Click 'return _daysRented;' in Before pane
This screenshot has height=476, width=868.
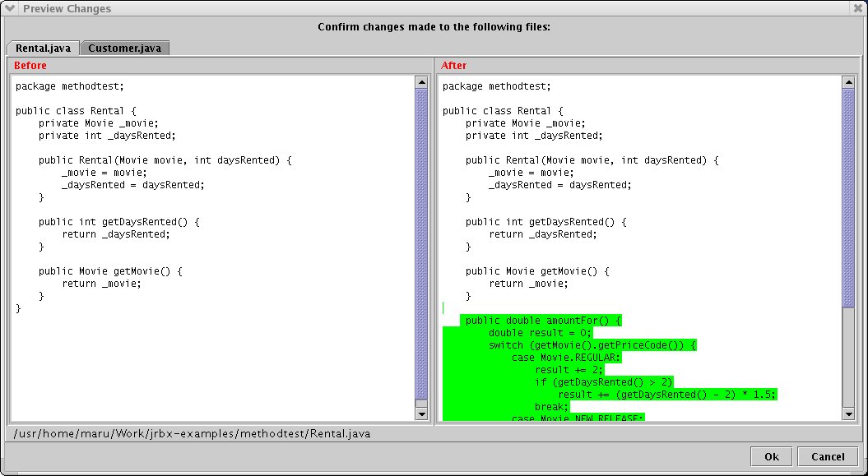coord(116,234)
